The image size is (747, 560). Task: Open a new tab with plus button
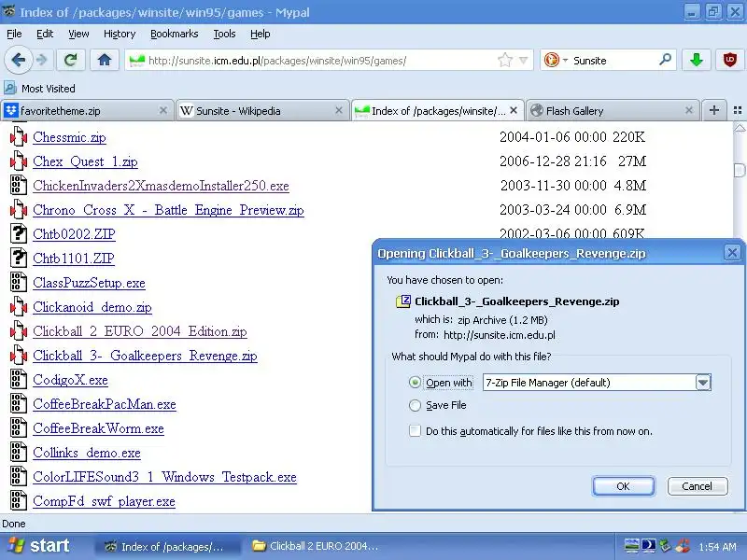tap(713, 110)
